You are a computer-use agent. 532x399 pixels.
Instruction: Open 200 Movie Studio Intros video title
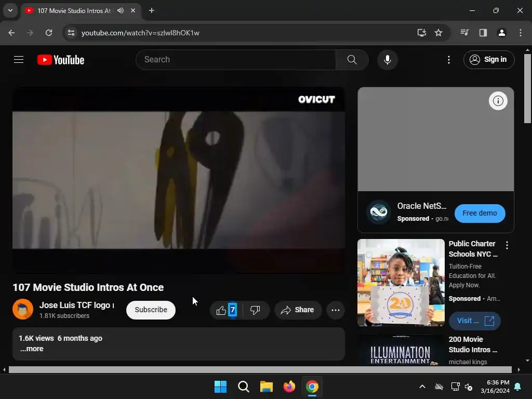click(473, 344)
